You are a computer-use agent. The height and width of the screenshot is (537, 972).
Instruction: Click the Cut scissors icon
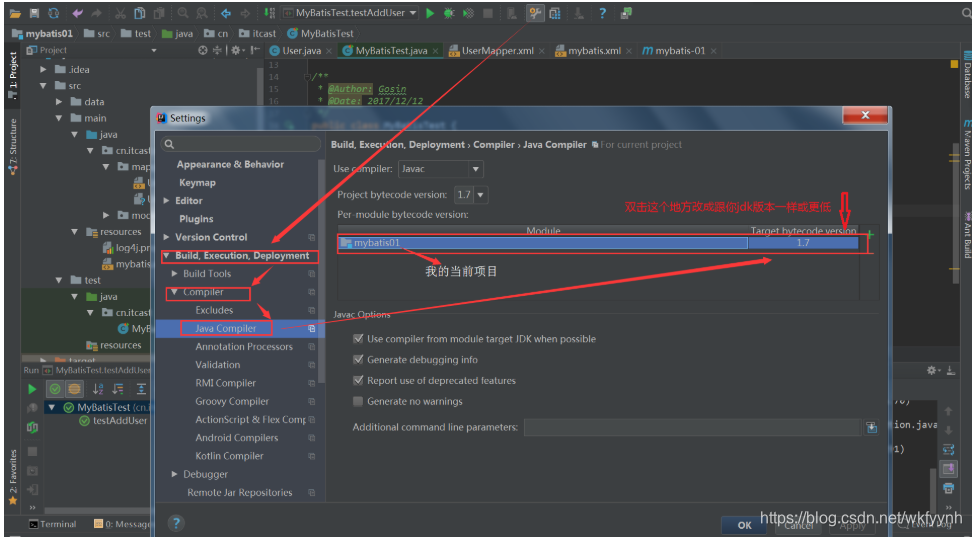click(x=120, y=13)
